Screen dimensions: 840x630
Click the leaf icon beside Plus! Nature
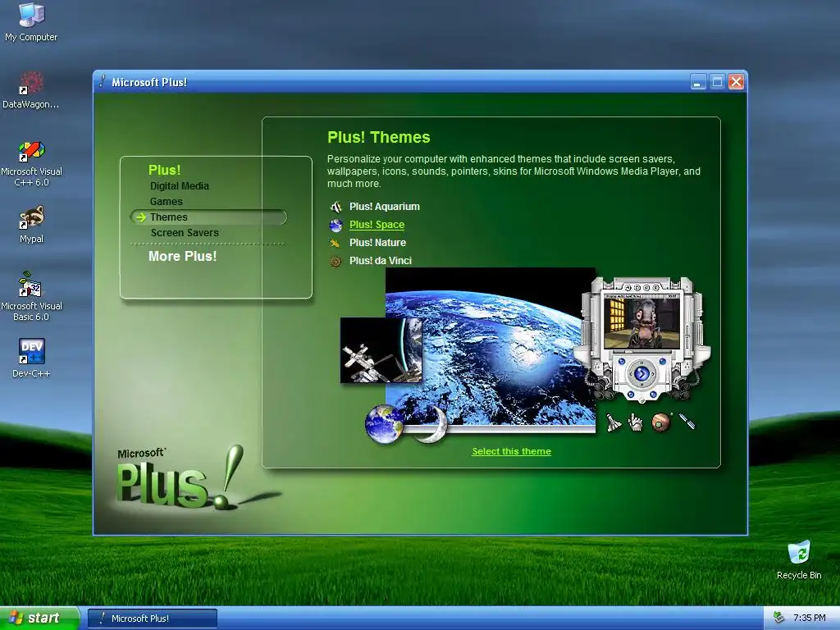(336, 243)
